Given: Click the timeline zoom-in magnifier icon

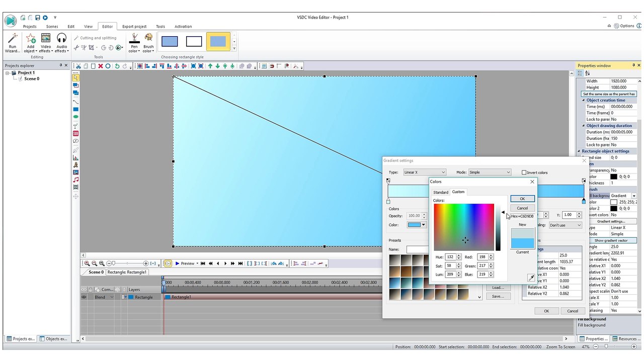Looking at the screenshot, I should (x=87, y=263).
